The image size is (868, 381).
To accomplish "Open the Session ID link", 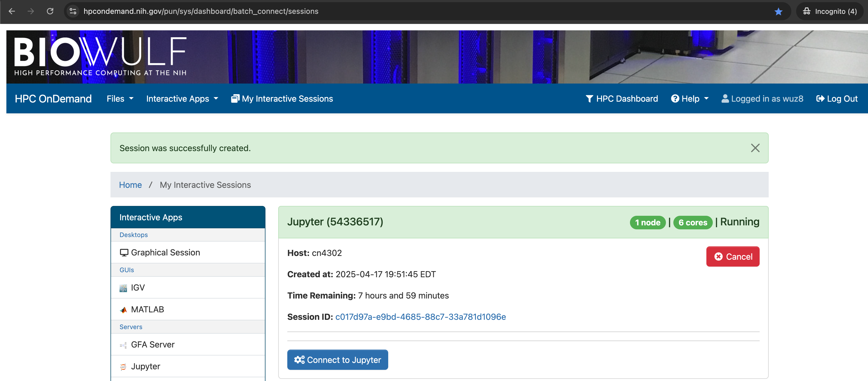I will [x=420, y=317].
